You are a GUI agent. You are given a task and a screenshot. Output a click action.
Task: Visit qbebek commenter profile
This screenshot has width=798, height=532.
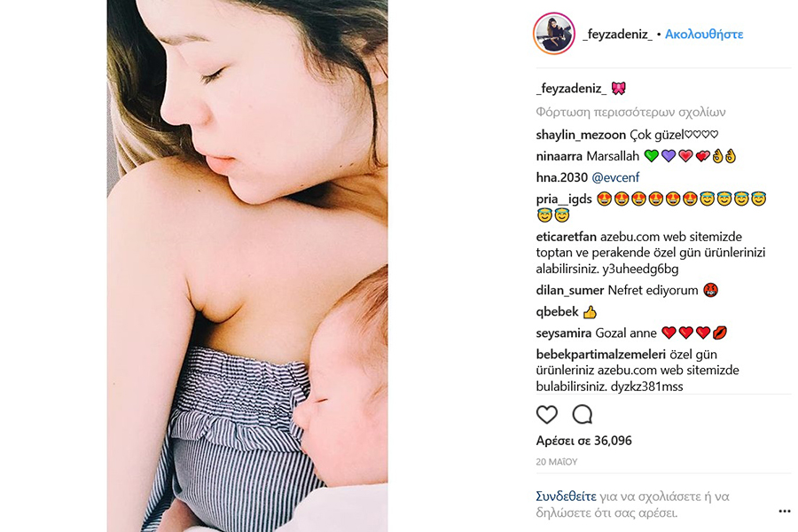558,312
